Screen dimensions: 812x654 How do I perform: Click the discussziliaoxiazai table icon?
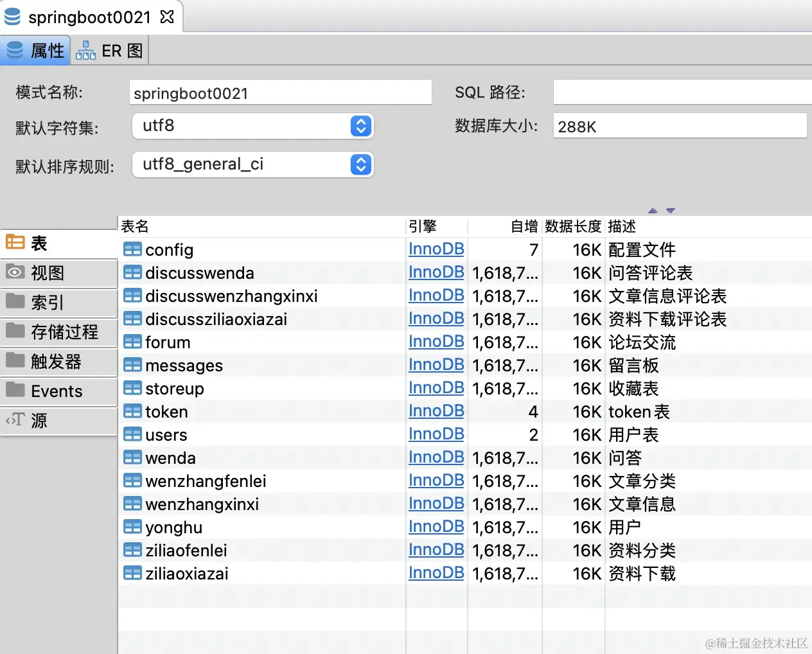132,319
